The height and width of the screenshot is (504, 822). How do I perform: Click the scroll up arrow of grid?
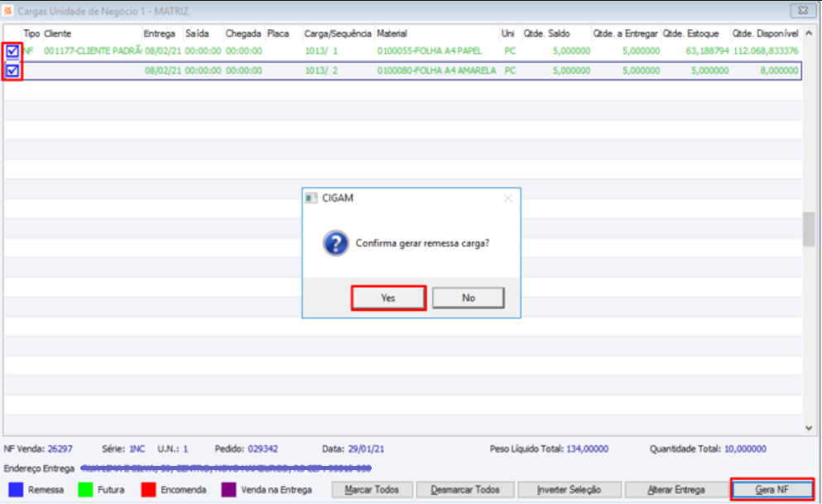coord(809,33)
